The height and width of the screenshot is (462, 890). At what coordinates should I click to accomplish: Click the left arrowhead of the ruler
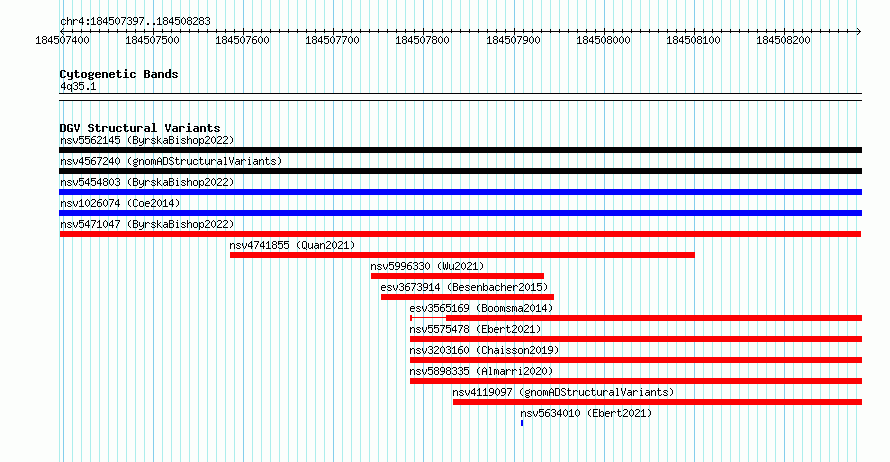click(62, 31)
